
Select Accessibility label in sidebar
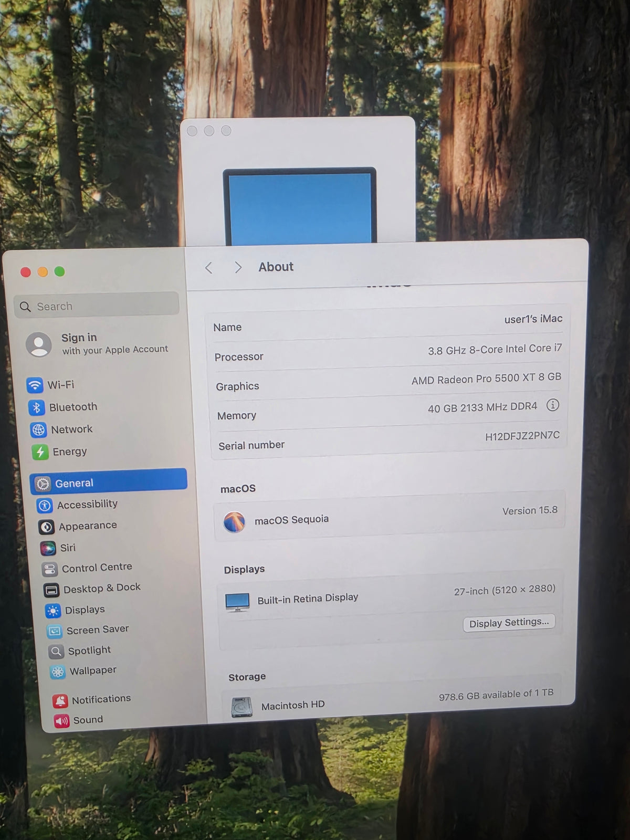[x=87, y=504]
